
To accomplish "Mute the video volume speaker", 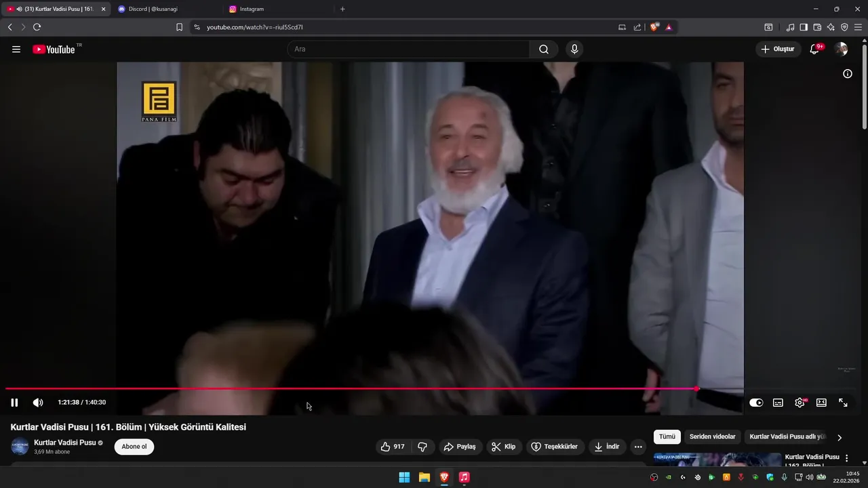I will pyautogui.click(x=38, y=403).
